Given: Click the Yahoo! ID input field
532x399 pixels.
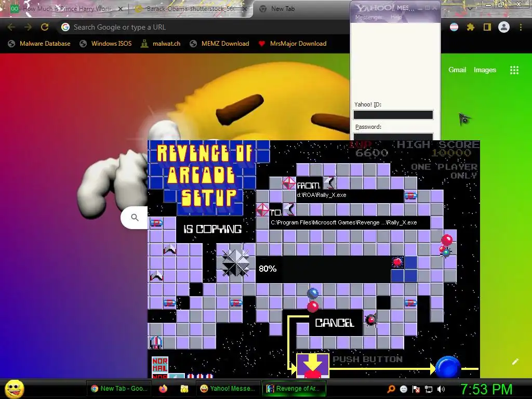Looking at the screenshot, I should tap(393, 115).
